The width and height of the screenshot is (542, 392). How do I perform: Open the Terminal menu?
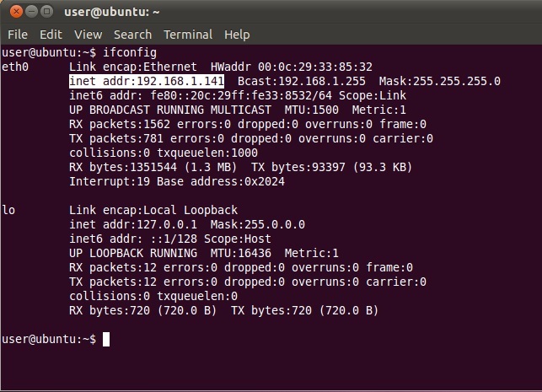pos(188,35)
